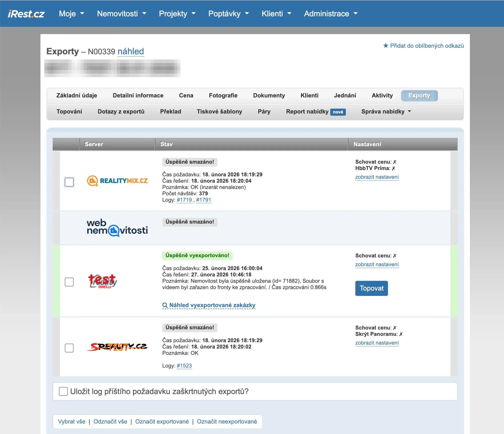504x434 pixels.
Task: Open the Cena tab
Action: tap(186, 95)
